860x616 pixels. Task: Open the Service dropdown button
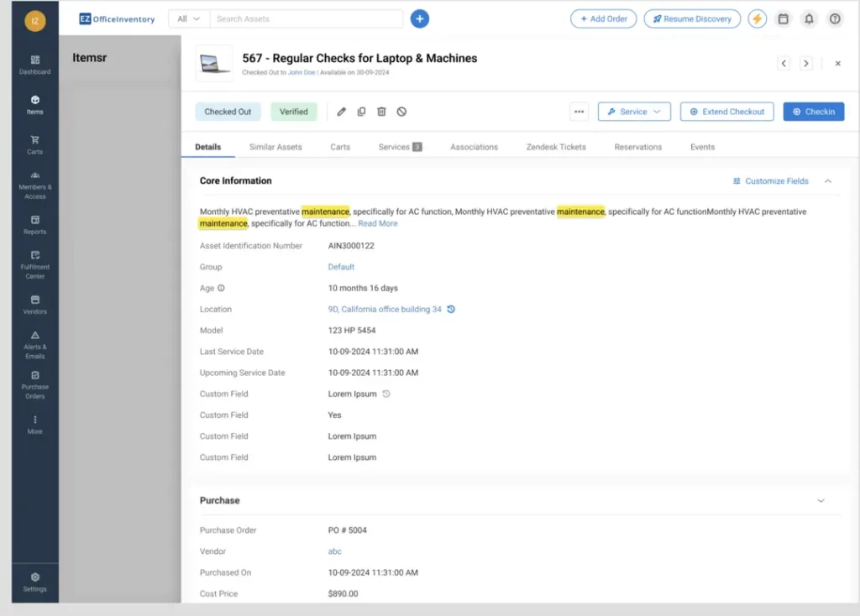(x=634, y=112)
